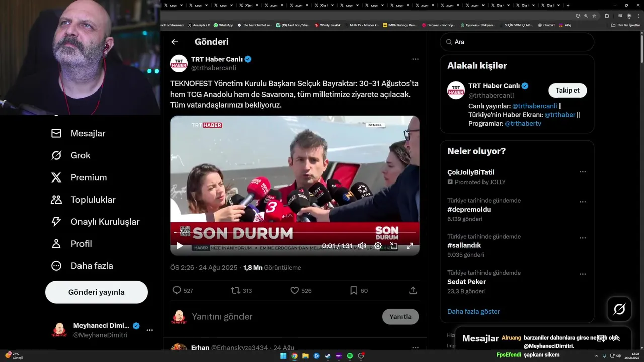This screenshot has height=362, width=644.
Task: Open Spotify from the taskbar
Action: coord(350,356)
